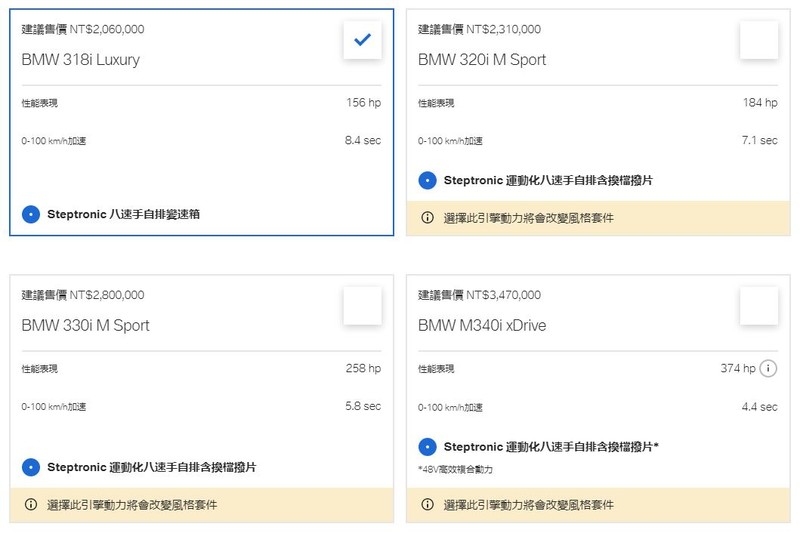Image resolution: width=800 pixels, height=533 pixels.
Task: Click the BMW 318i Luxury title
Action: (x=81, y=60)
